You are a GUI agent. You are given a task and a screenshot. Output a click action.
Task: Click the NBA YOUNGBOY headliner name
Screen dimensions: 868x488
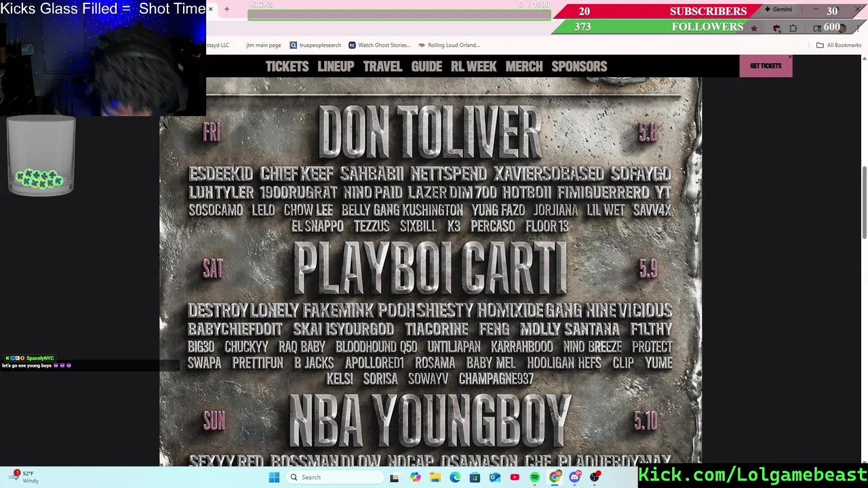[x=431, y=420]
